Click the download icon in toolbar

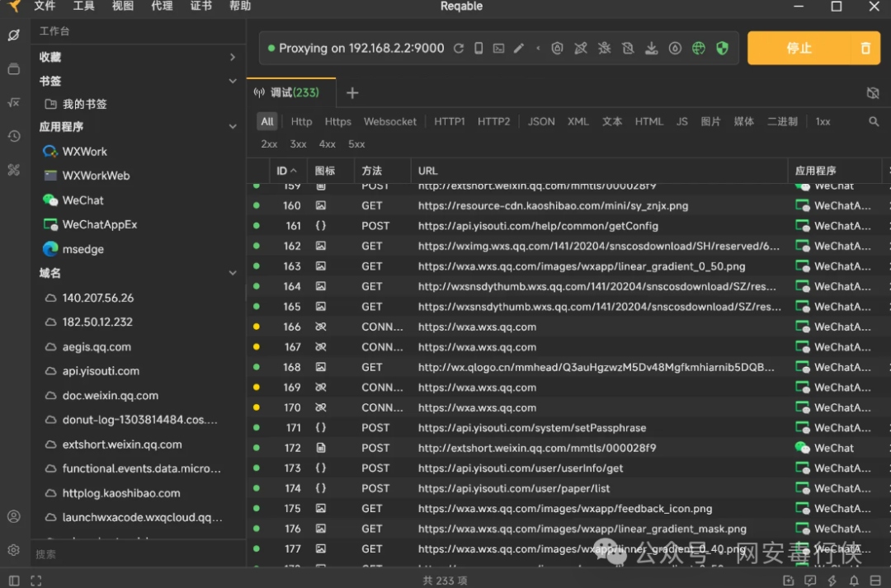[651, 49]
